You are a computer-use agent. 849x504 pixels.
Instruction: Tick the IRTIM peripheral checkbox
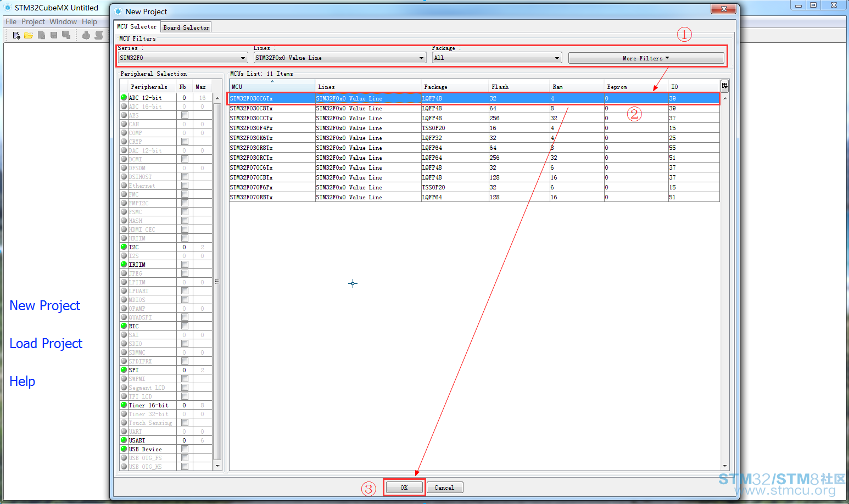(185, 265)
